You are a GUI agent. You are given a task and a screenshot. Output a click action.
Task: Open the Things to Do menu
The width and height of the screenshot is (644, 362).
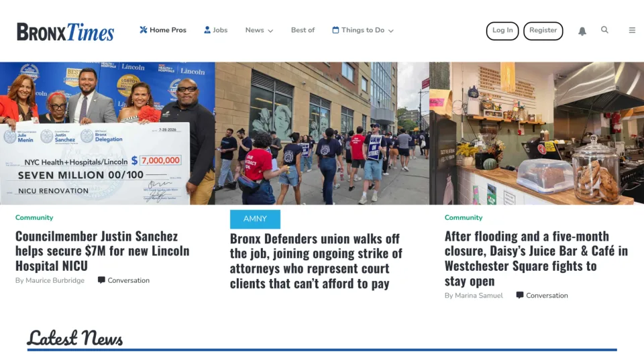click(x=363, y=30)
